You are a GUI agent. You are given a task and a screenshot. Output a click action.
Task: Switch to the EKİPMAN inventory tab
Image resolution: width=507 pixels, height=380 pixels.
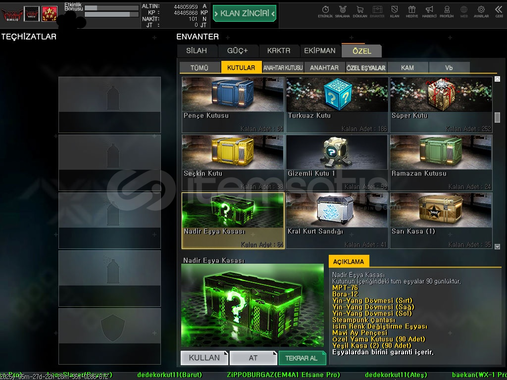(320, 51)
